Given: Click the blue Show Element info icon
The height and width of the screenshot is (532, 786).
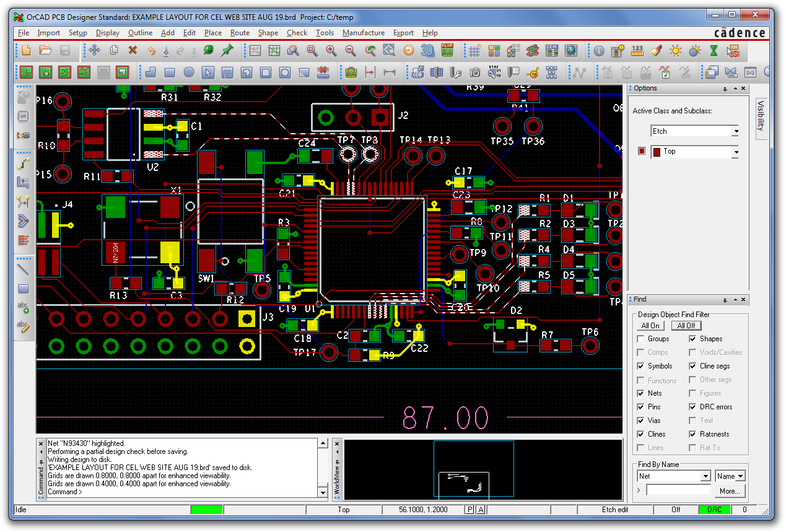Looking at the screenshot, I should point(599,50).
